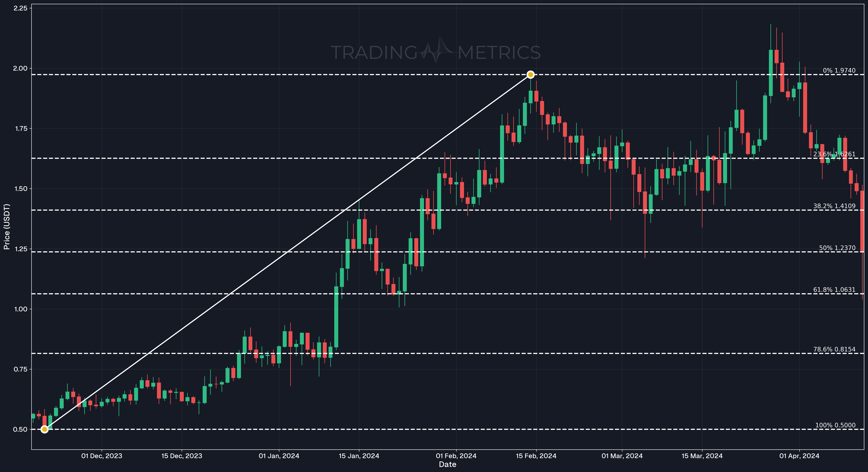Click the '38.2% 1.4109' level label
Viewport: 868px width, 472px height.
coord(834,206)
